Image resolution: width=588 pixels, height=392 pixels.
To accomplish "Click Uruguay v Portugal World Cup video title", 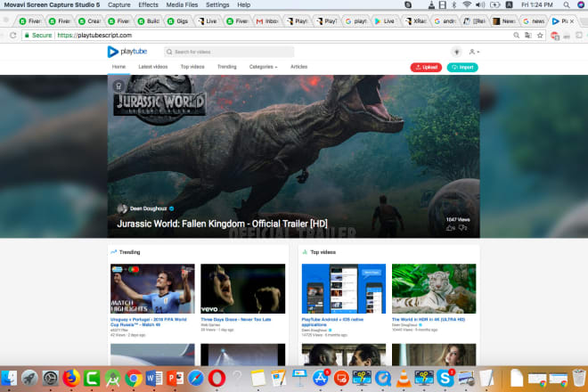I will pos(149,322).
